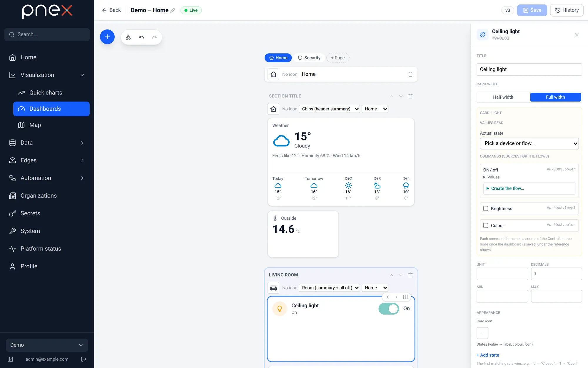
Task: Edit the Title input field
Action: point(529,69)
